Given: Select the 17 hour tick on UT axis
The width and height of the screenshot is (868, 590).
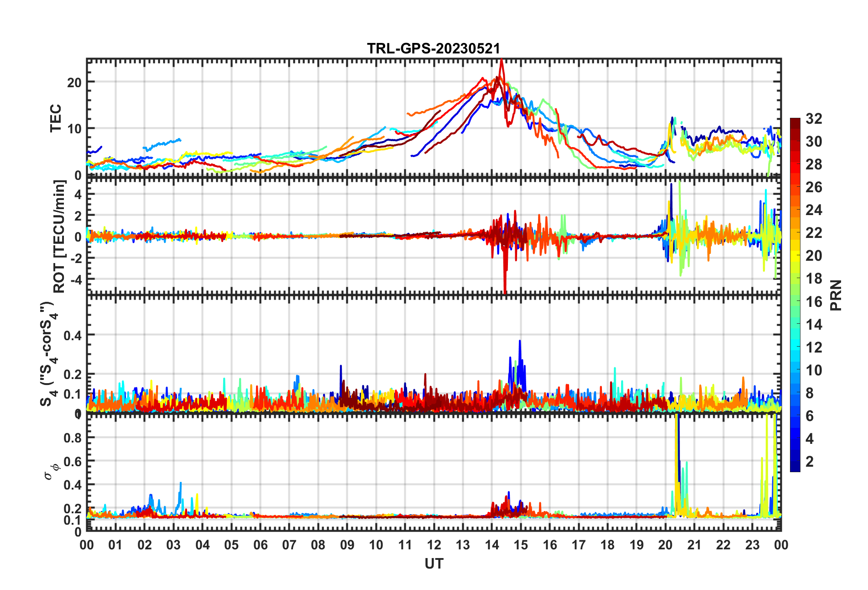Looking at the screenshot, I should (x=579, y=545).
